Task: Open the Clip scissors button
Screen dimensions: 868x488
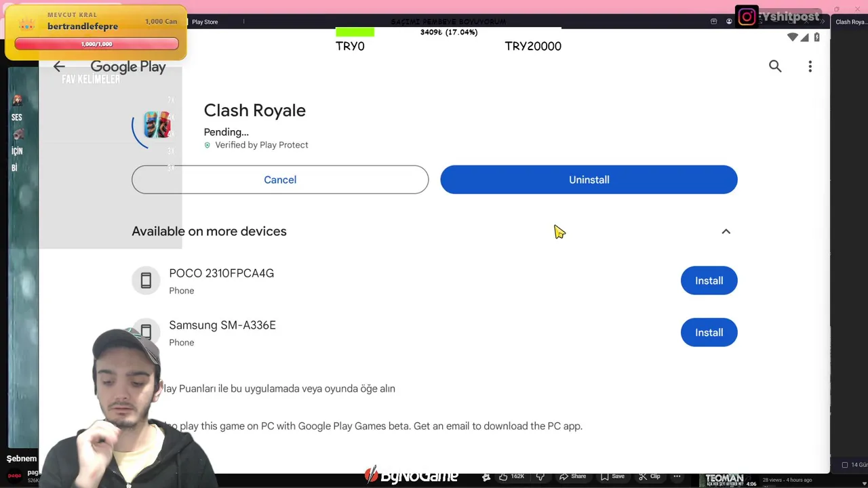Action: pyautogui.click(x=650, y=476)
